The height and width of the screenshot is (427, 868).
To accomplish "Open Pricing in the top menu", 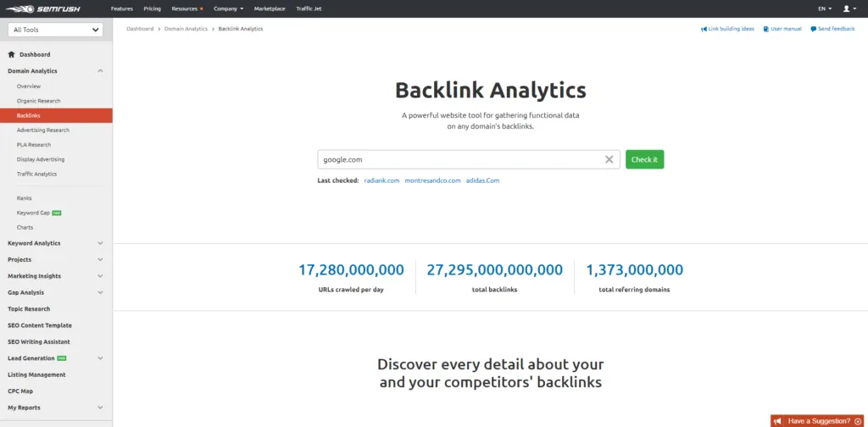I will point(152,8).
